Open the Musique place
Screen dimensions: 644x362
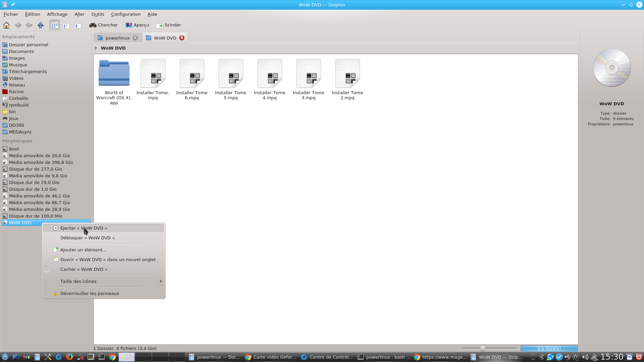(x=46, y=65)
